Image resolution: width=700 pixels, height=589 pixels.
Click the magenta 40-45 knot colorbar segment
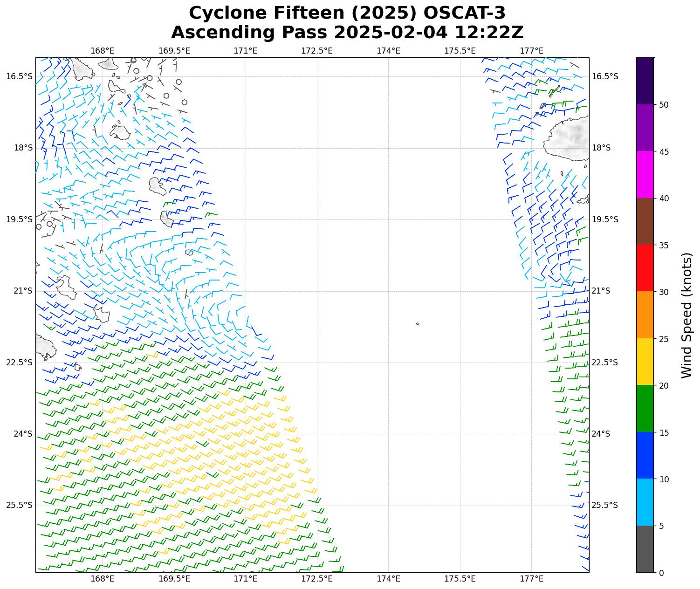[x=645, y=174]
